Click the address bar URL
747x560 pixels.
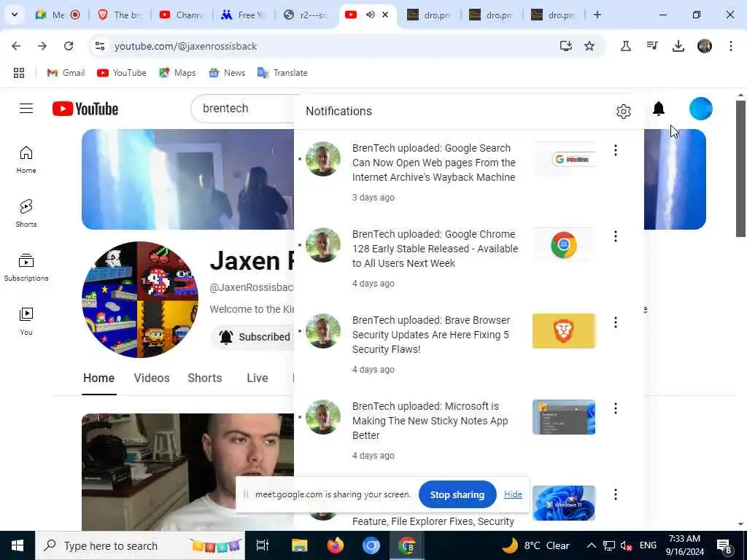pos(185,46)
